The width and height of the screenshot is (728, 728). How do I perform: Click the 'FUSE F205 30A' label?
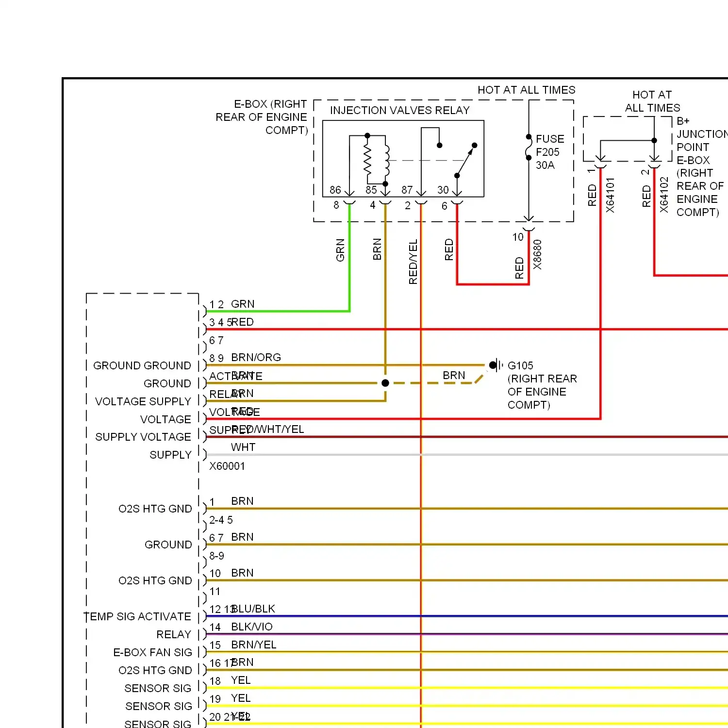pos(550,152)
